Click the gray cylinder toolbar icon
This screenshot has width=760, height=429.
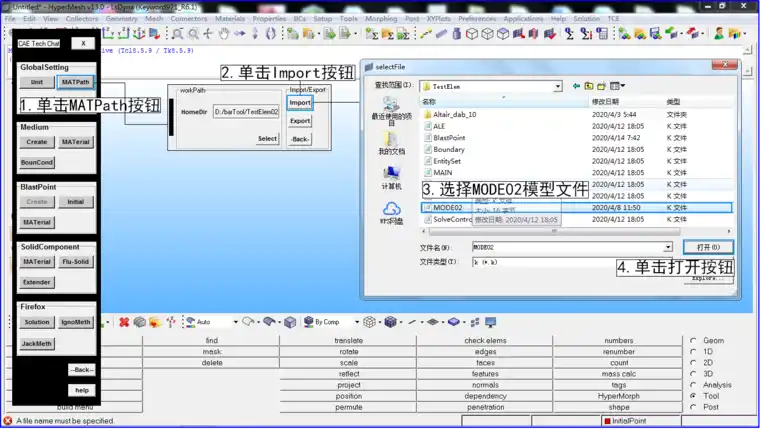pyautogui.click(x=457, y=33)
